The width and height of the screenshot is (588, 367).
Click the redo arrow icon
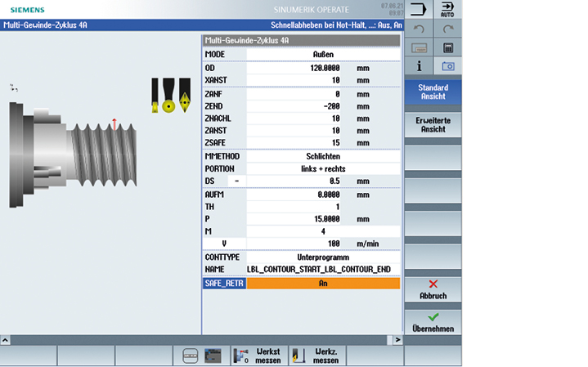pos(448,29)
